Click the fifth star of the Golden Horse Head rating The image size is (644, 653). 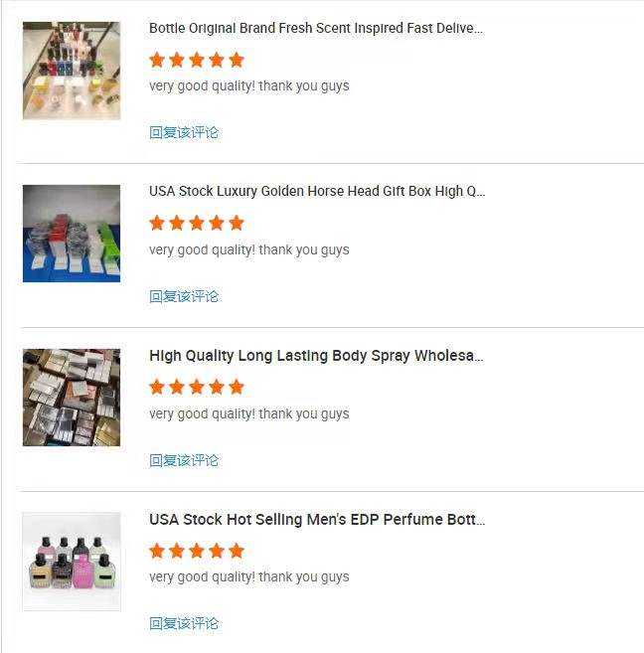coord(237,223)
